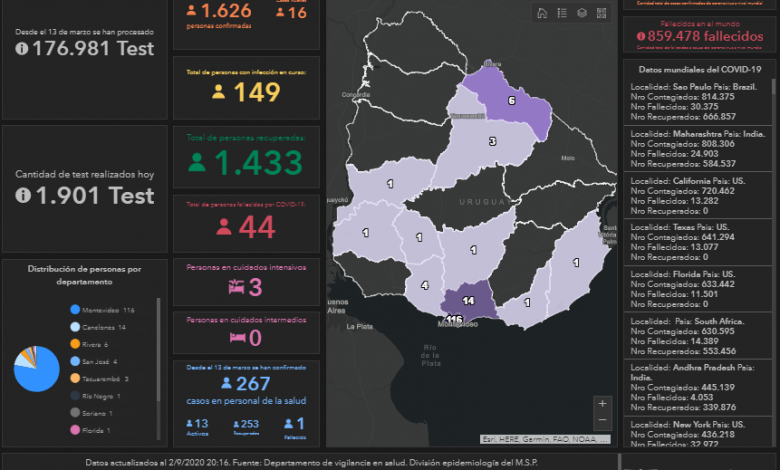
Task: Click info icon beside 1.901 Test
Action: click(x=23, y=196)
